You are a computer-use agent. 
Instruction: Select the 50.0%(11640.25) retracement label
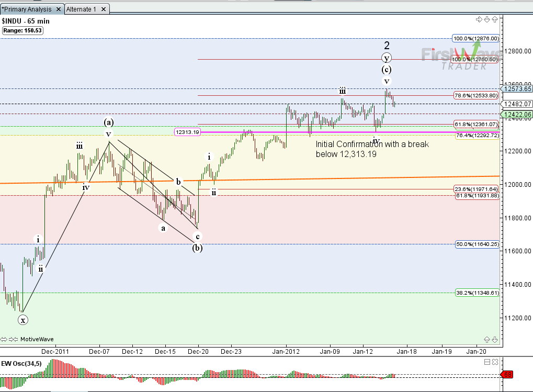coord(475,244)
